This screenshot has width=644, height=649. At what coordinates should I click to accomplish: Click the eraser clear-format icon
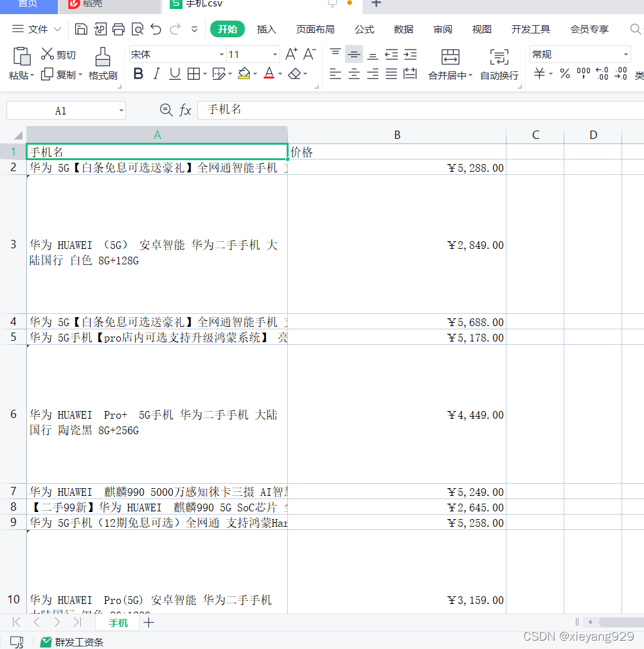(x=294, y=74)
